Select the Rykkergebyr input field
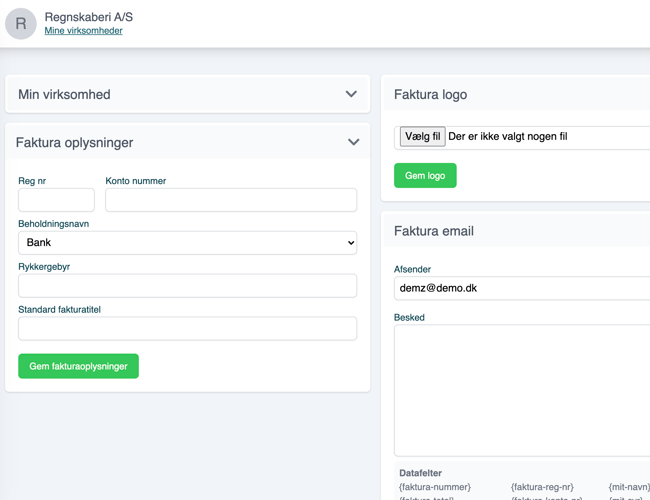 (x=187, y=285)
